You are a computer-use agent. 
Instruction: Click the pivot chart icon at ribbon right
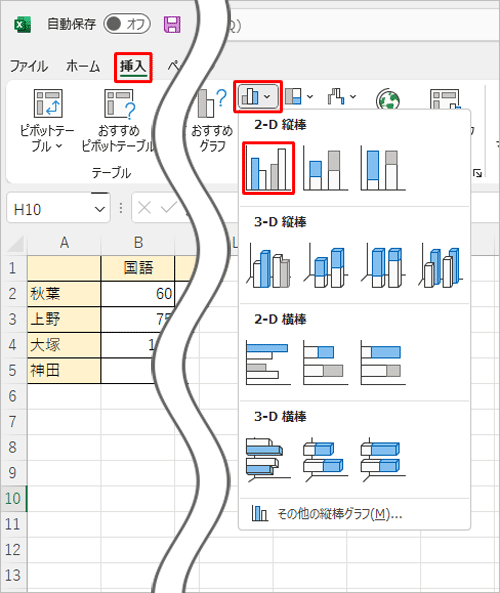[x=446, y=99]
